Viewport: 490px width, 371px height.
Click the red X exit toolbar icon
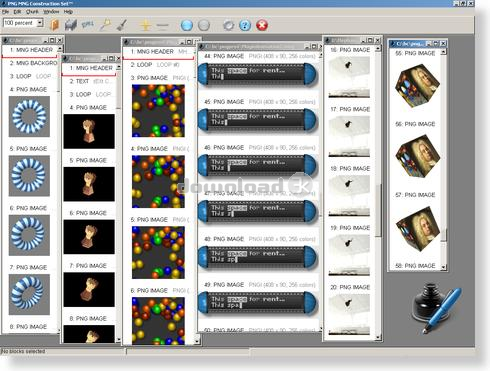point(262,25)
